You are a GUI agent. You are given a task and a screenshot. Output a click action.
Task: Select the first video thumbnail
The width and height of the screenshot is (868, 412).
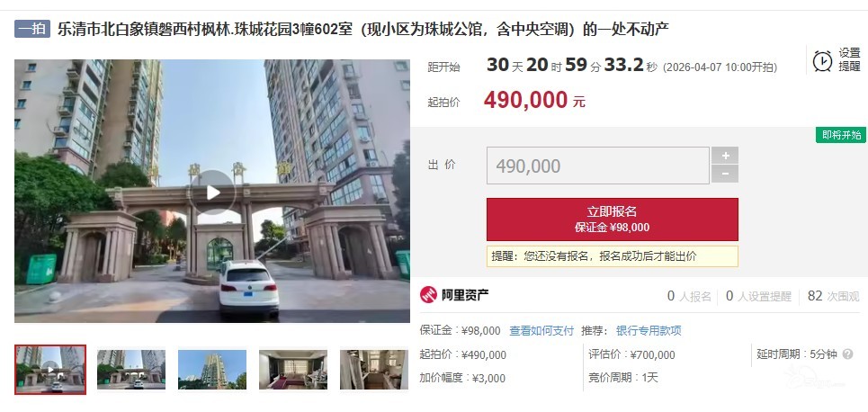tap(50, 370)
